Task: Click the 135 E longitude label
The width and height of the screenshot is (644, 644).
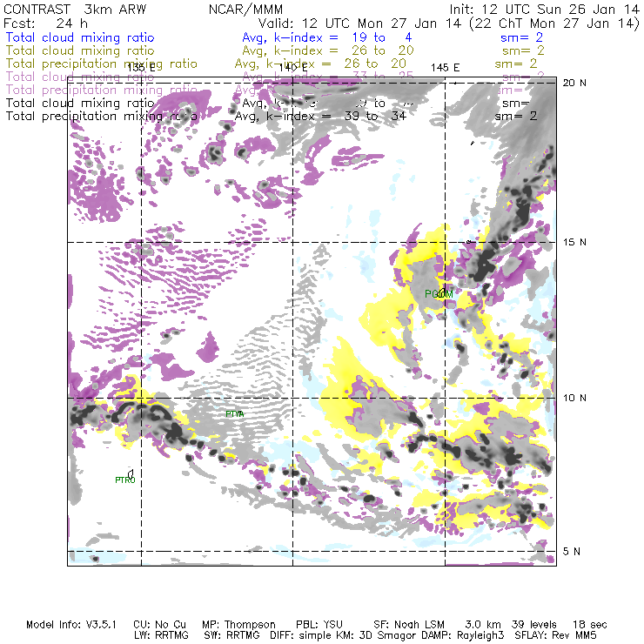Action: tap(141, 67)
